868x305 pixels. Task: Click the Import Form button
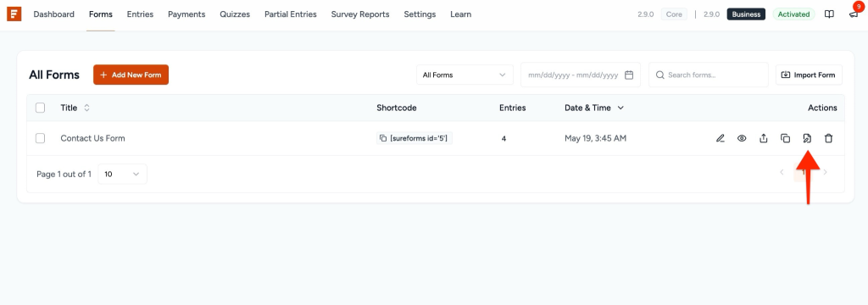click(x=809, y=75)
